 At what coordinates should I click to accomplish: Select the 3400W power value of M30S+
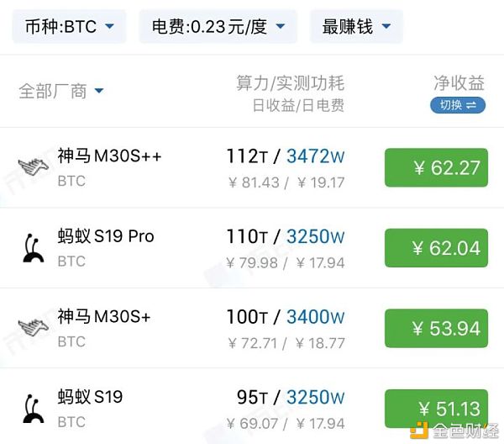coord(315,317)
